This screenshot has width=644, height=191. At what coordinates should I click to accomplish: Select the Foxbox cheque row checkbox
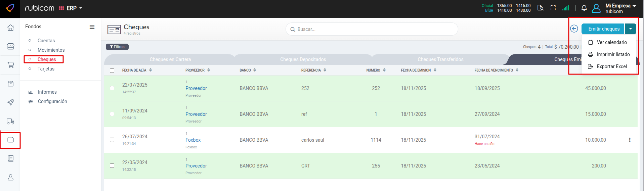pyautogui.click(x=112, y=140)
